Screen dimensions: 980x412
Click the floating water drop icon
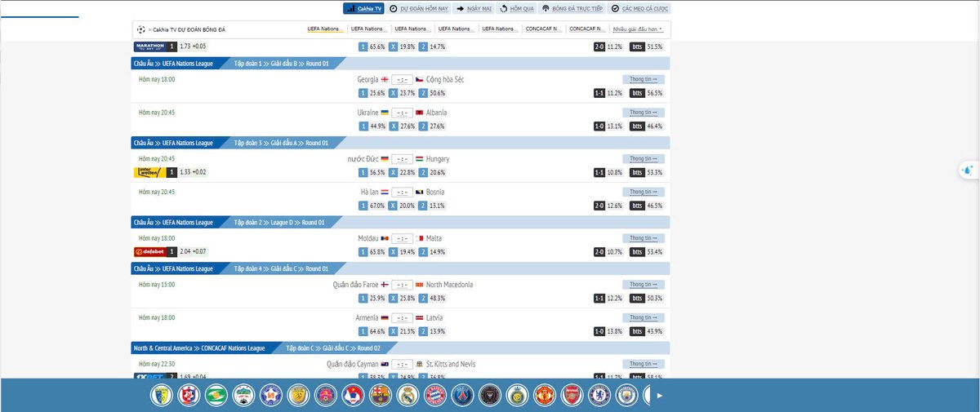(968, 171)
